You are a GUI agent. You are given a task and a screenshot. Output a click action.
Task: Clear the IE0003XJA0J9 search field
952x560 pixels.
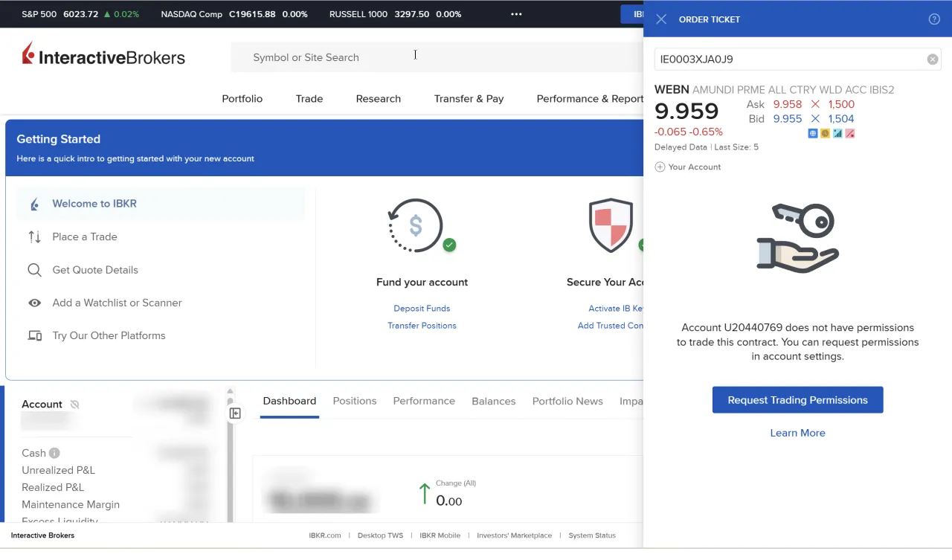(932, 59)
